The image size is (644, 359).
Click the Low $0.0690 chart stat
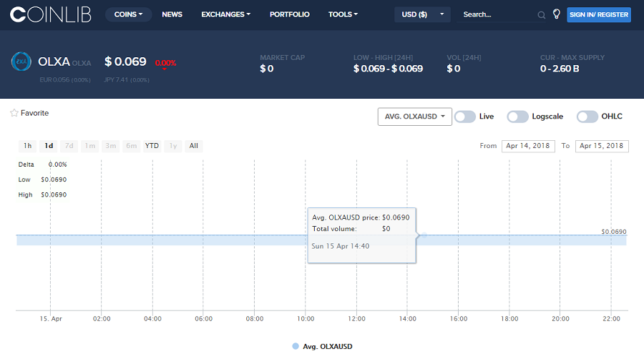(42, 179)
